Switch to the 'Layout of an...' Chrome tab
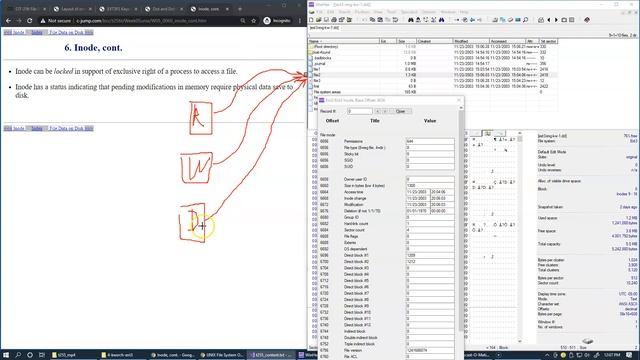The image size is (640, 360). [73, 9]
